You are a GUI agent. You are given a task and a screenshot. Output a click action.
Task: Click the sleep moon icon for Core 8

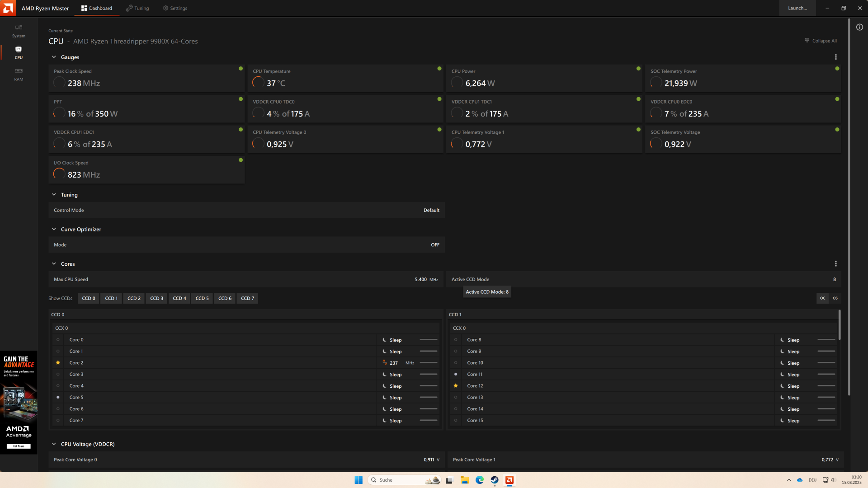coord(782,340)
